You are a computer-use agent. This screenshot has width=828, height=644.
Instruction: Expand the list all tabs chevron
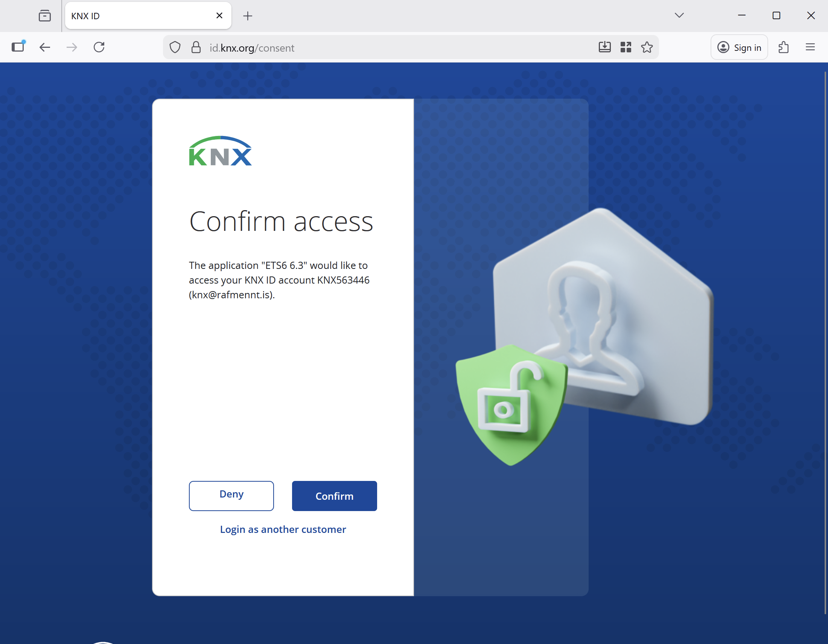(x=679, y=15)
